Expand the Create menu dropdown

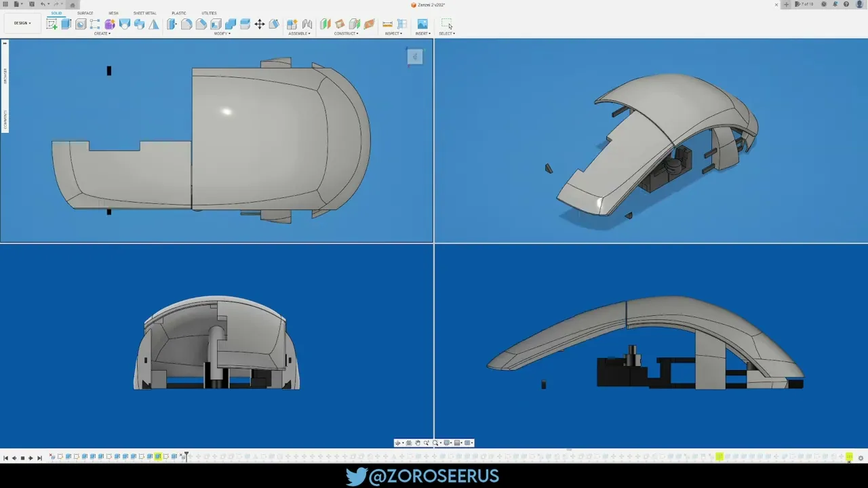tap(102, 33)
